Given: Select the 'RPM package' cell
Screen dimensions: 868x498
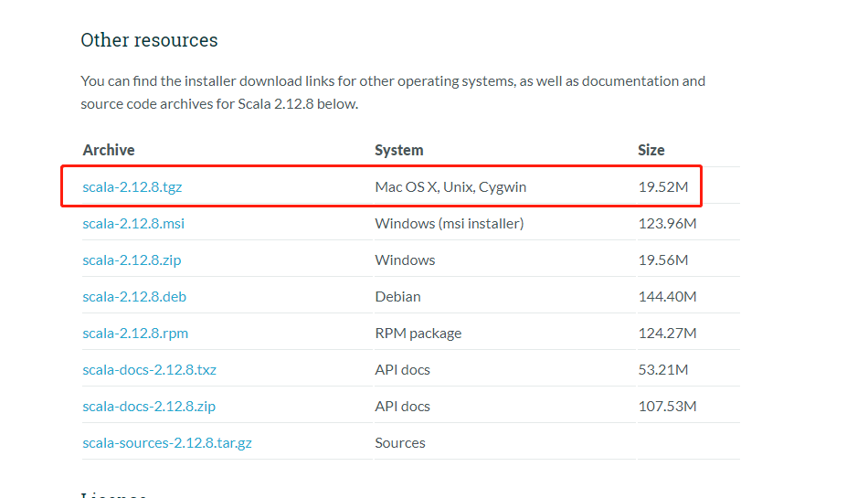Looking at the screenshot, I should (418, 334).
